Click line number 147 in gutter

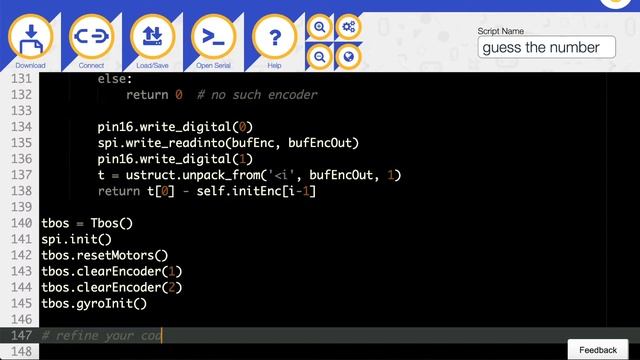(x=21, y=336)
